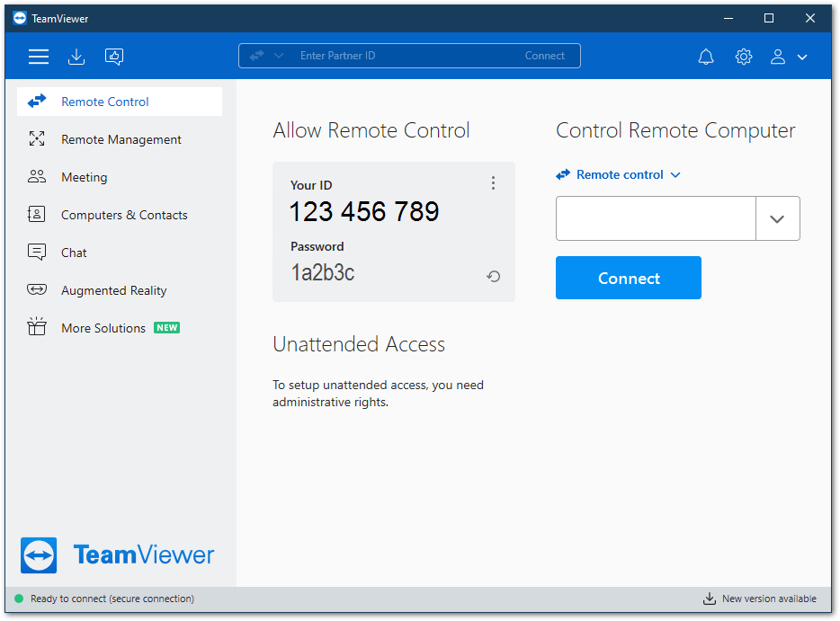Click the Remote Management expand icon
Image resolution: width=840 pixels, height=621 pixels.
(37, 138)
